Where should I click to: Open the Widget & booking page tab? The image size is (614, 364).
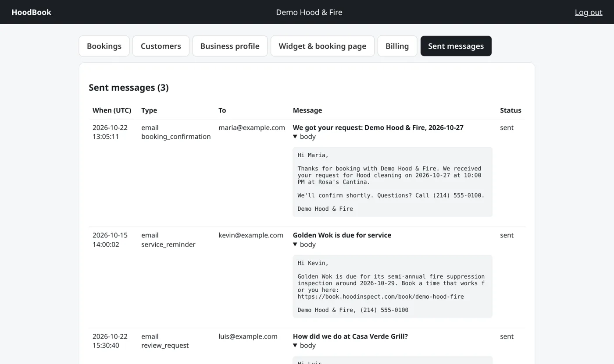tap(322, 46)
